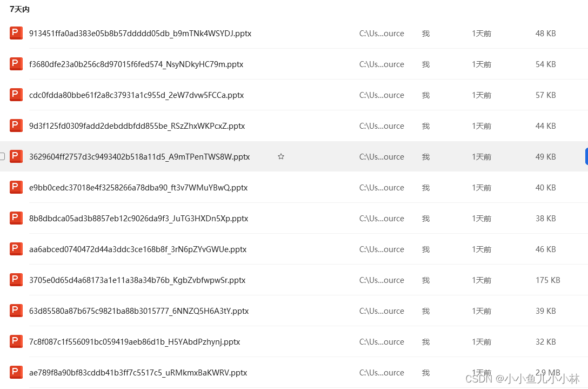Click PowerPoint icon for 3705e0d65d4a6817 file

point(16,280)
